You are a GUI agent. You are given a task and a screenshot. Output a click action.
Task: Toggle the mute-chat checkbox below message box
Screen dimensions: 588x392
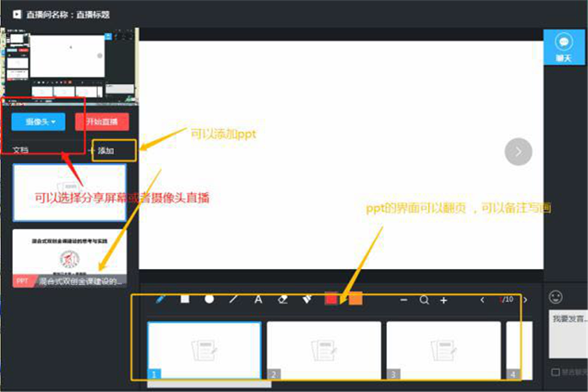click(x=555, y=372)
